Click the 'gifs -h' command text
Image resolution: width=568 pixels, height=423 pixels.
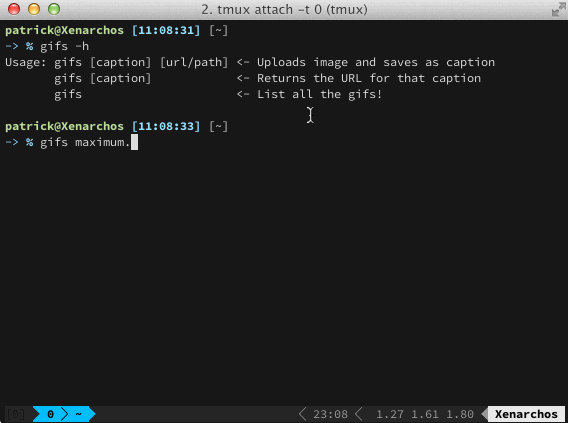point(64,46)
